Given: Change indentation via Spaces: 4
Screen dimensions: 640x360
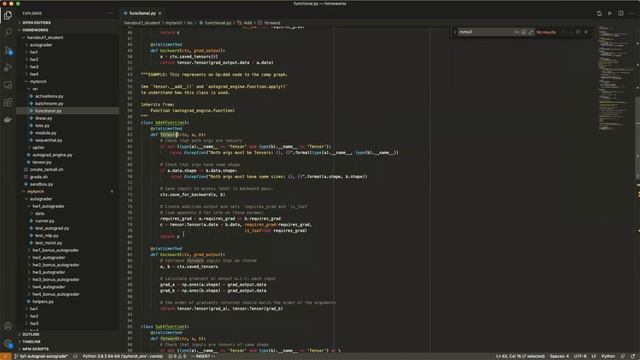Looking at the screenshot, I should 559,356.
